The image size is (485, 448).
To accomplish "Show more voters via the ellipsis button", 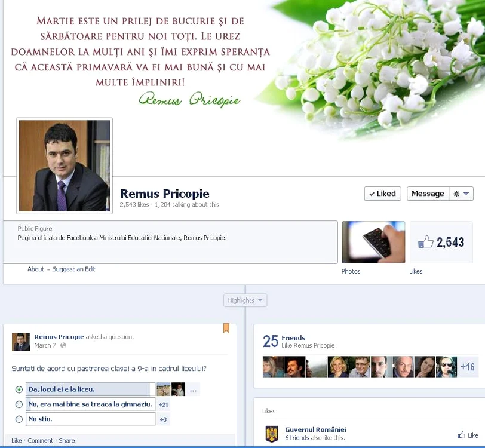I will pyautogui.click(x=193, y=389).
